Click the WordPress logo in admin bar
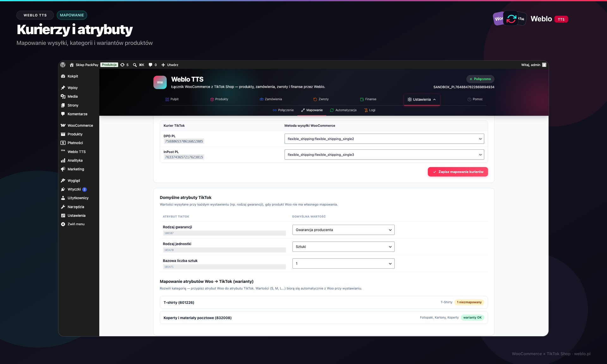 pos(63,65)
